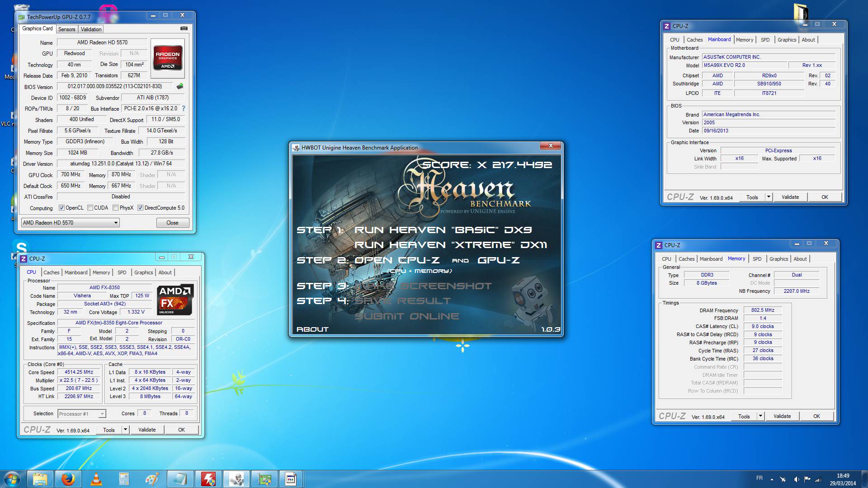Switch to the Validation tab in GPU-Z

(91, 29)
